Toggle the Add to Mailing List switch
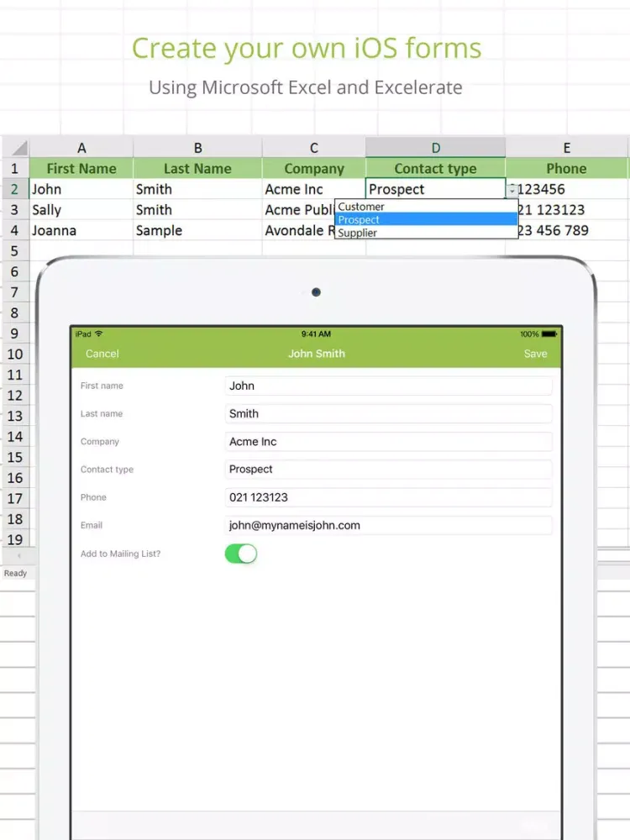630x840 pixels. point(241,554)
